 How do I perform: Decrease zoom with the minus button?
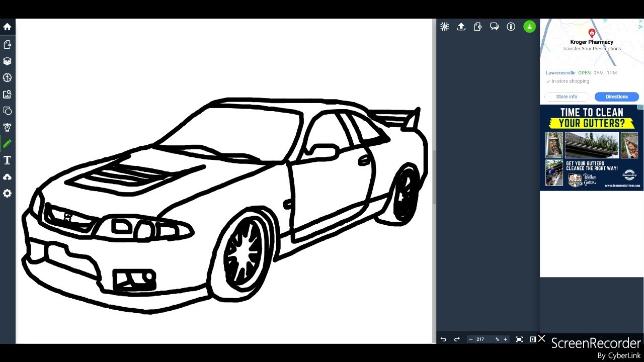point(471,339)
